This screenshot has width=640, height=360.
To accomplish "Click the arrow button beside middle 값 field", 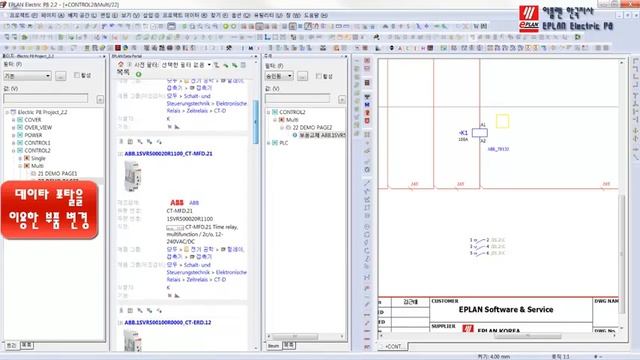I will click(x=342, y=99).
